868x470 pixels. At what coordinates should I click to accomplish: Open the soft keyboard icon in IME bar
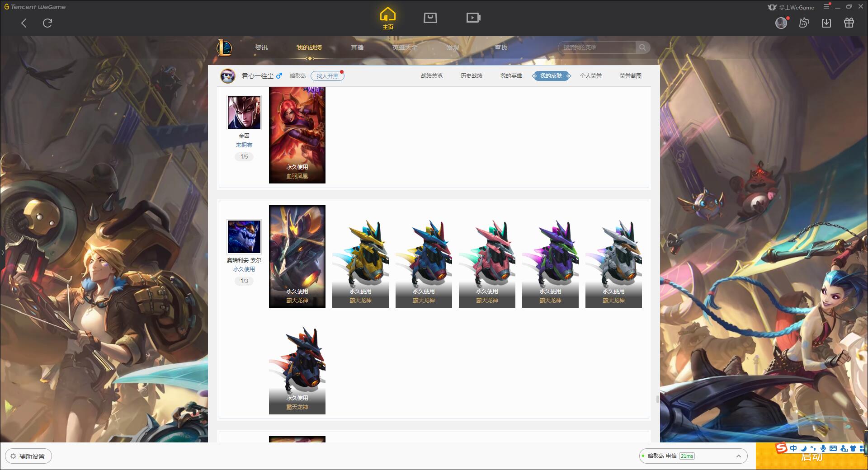(x=833, y=448)
